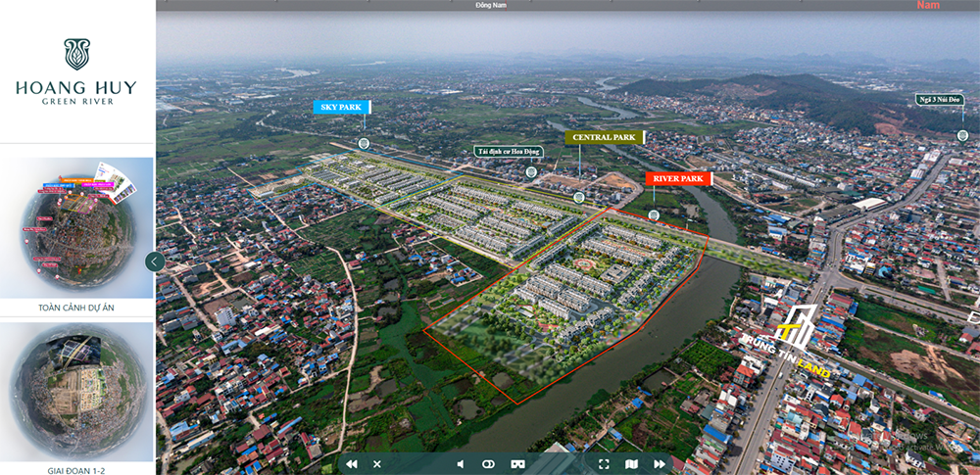Open Toàn Cảnh Dự Án panorama thumbnail
980x475 pixels.
point(76,227)
